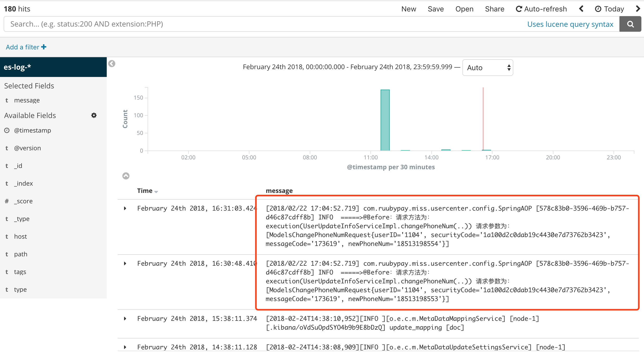
Task: Expand the 16:31:03.424 log row
Action: pyautogui.click(x=125, y=208)
